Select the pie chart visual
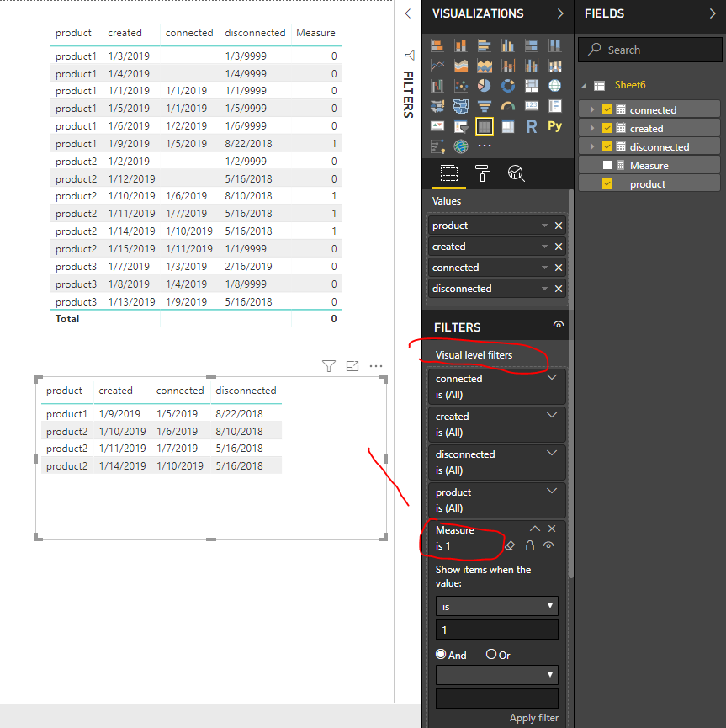 click(x=485, y=86)
